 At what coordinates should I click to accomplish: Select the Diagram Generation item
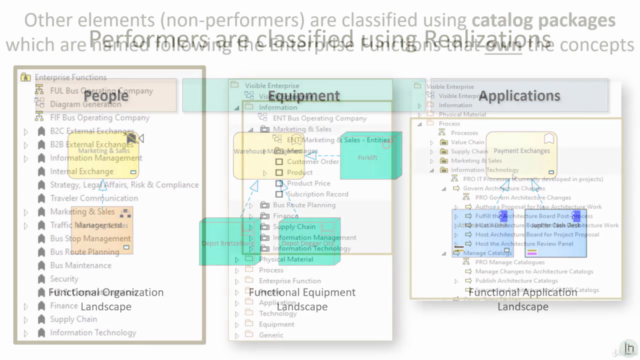(86, 104)
